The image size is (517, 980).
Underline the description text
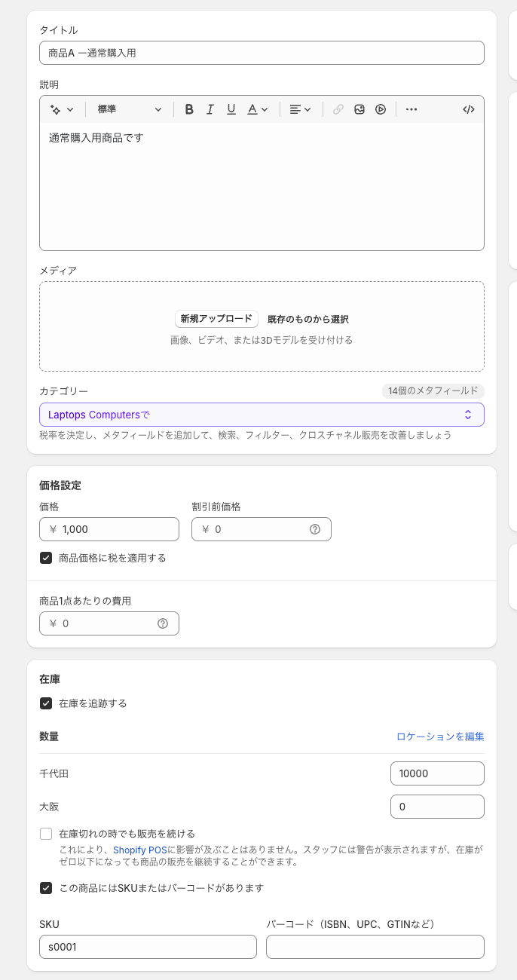[x=231, y=109]
